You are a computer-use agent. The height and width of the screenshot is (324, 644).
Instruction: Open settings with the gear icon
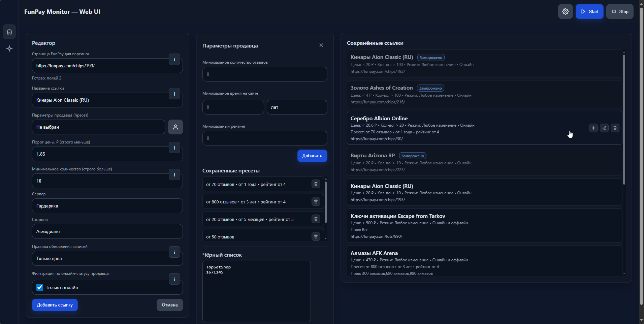click(565, 12)
